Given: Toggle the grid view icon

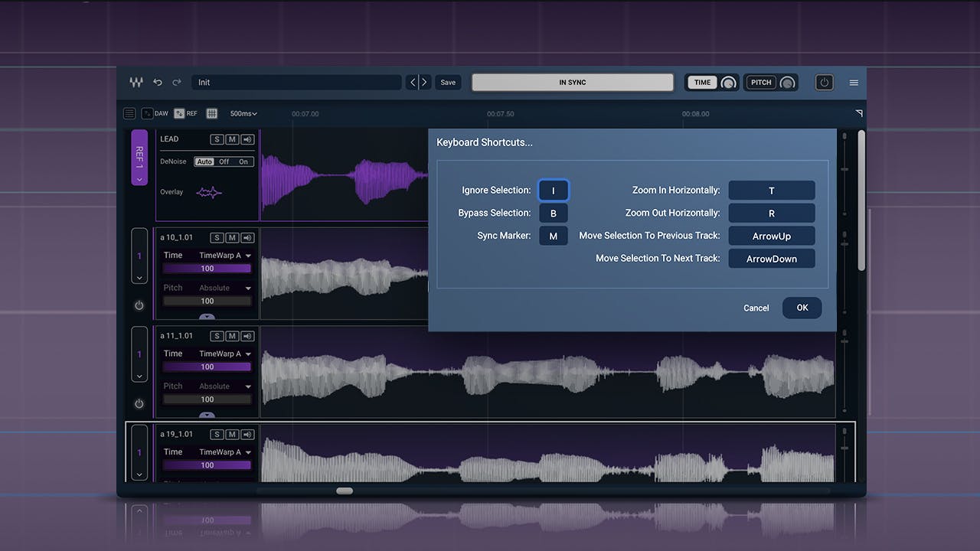Looking at the screenshot, I should 212,113.
